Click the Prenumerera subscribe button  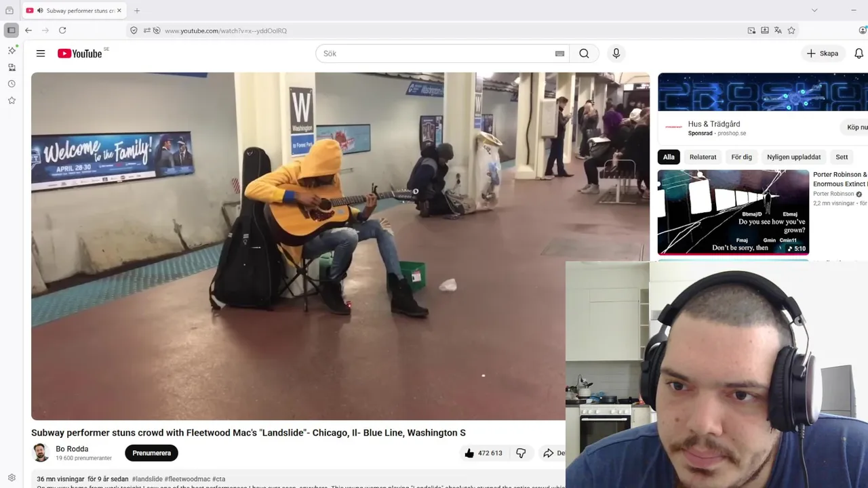pyautogui.click(x=151, y=453)
